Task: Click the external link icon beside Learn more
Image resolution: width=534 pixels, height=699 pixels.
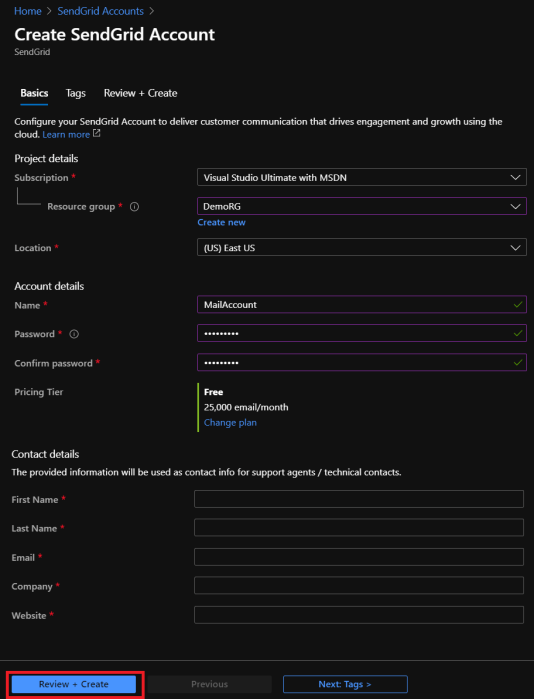Action: tap(96, 133)
